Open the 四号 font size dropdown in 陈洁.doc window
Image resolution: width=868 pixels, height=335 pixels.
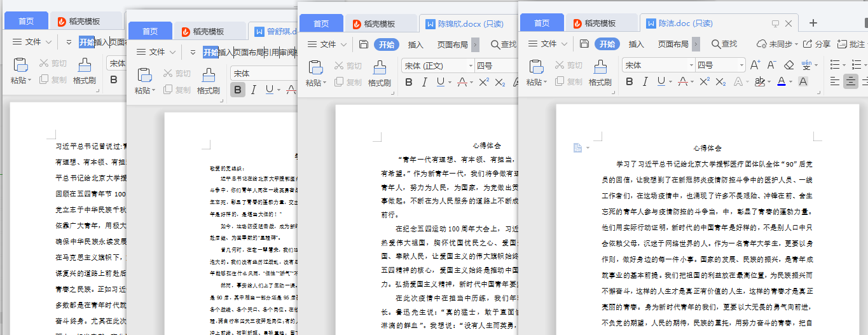(742, 65)
